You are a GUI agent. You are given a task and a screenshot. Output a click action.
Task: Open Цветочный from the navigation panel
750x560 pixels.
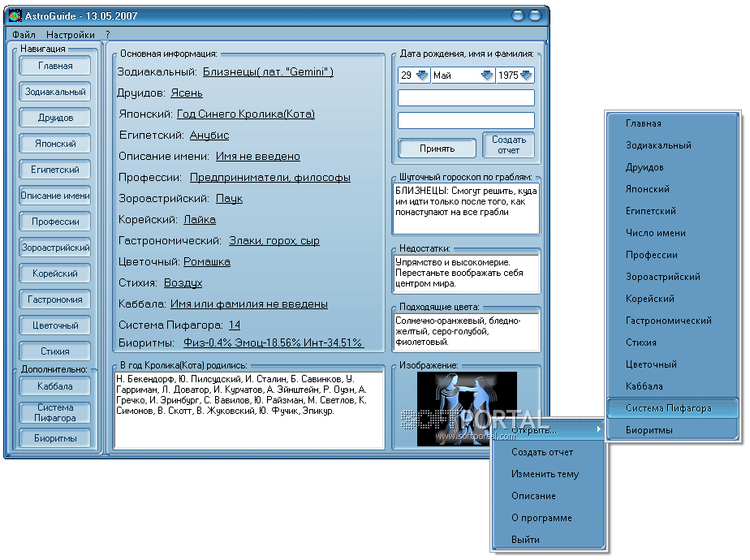(x=55, y=325)
